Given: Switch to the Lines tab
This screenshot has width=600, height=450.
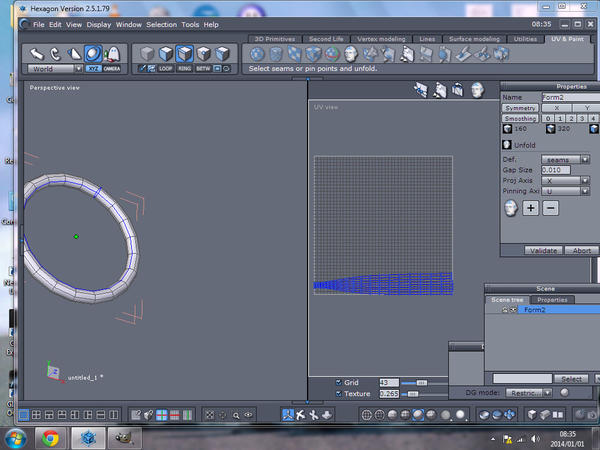Looking at the screenshot, I should (427, 39).
